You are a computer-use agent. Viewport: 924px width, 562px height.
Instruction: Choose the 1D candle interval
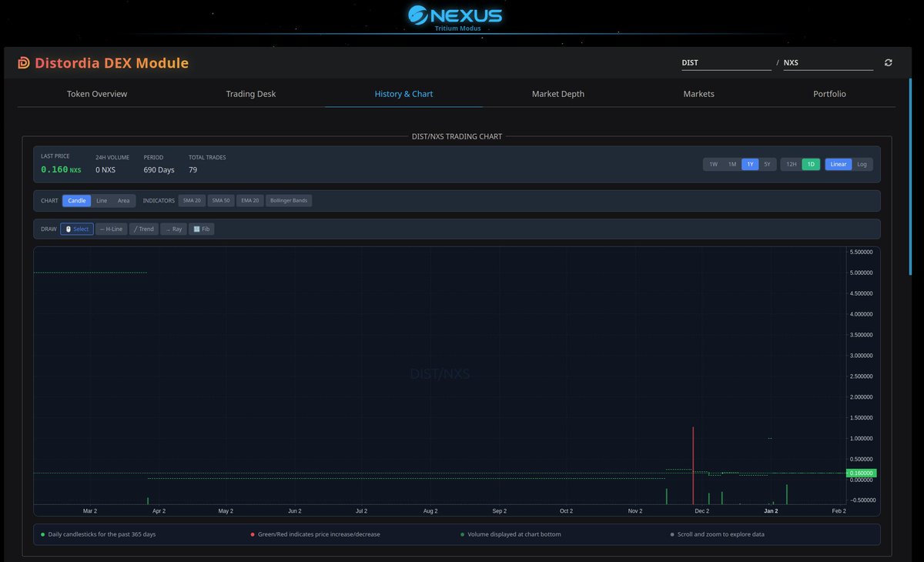811,164
